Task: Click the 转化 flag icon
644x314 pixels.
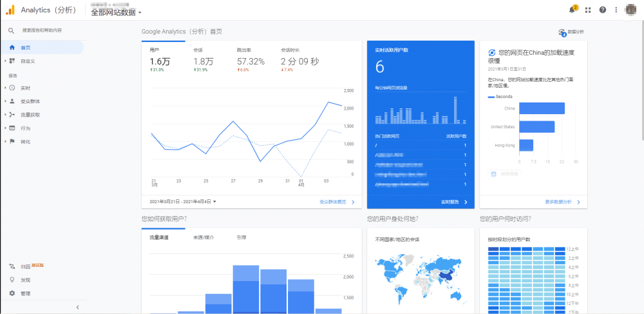Action: 12,141
